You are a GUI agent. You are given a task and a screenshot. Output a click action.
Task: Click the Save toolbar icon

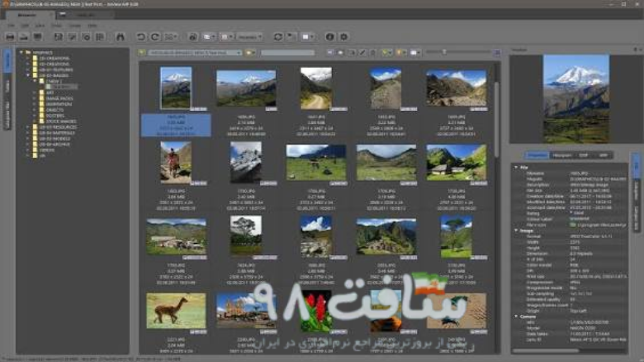[x=58, y=37]
